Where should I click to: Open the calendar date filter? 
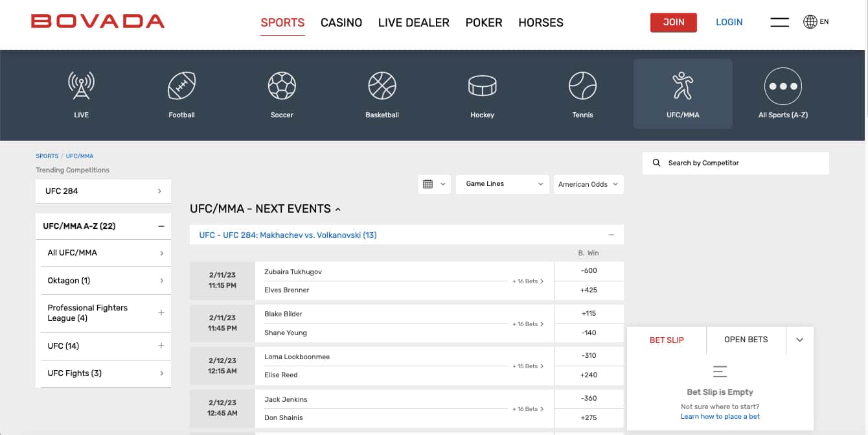point(435,184)
